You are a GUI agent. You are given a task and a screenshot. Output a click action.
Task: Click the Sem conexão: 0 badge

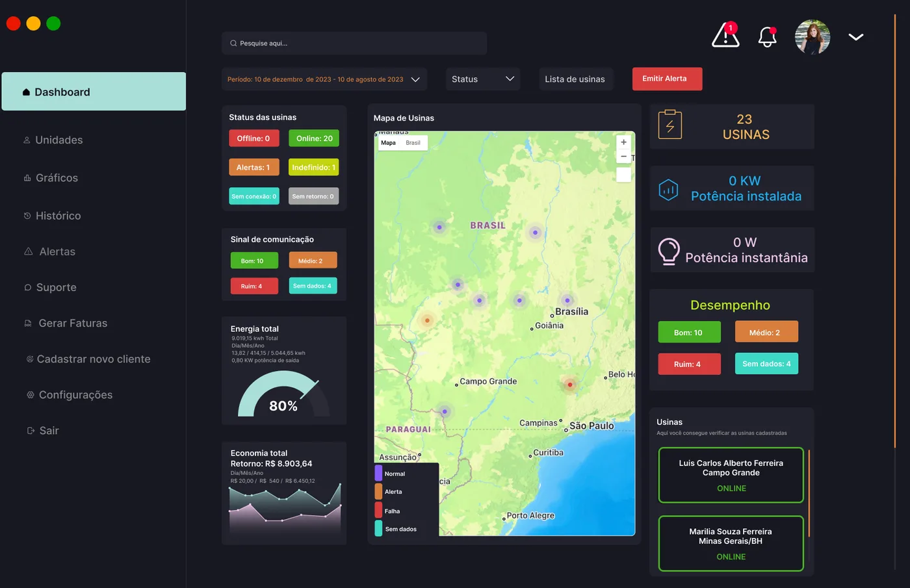pos(253,196)
